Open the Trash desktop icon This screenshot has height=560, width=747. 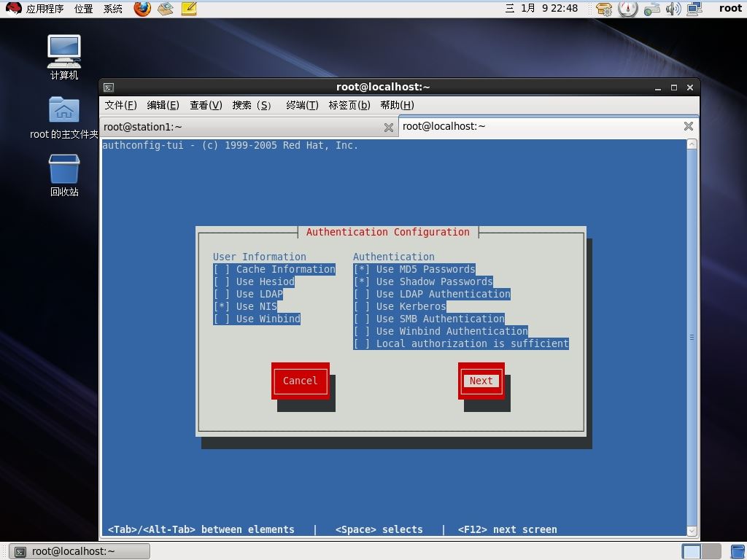click(64, 175)
